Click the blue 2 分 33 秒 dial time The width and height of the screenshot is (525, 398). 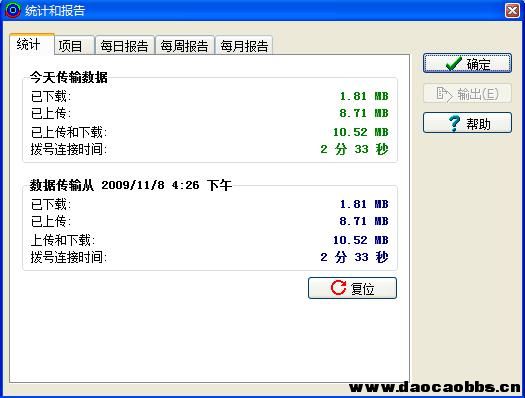354,257
